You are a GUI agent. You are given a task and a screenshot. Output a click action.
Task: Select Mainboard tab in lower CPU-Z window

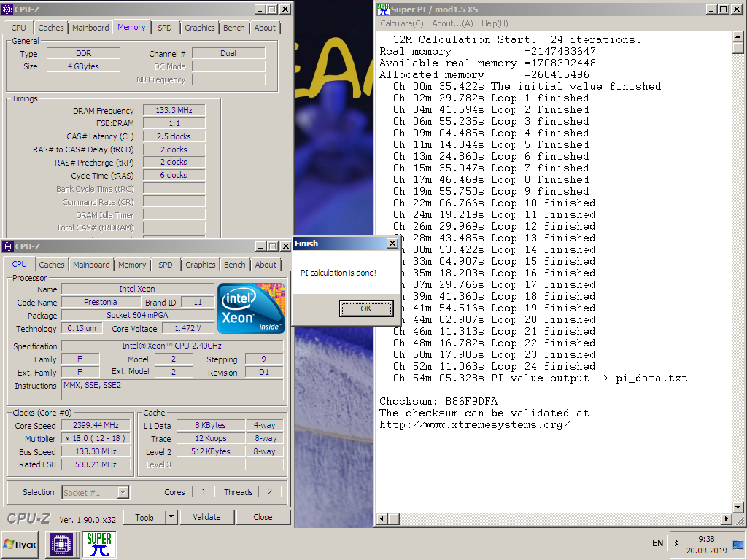[x=91, y=265]
